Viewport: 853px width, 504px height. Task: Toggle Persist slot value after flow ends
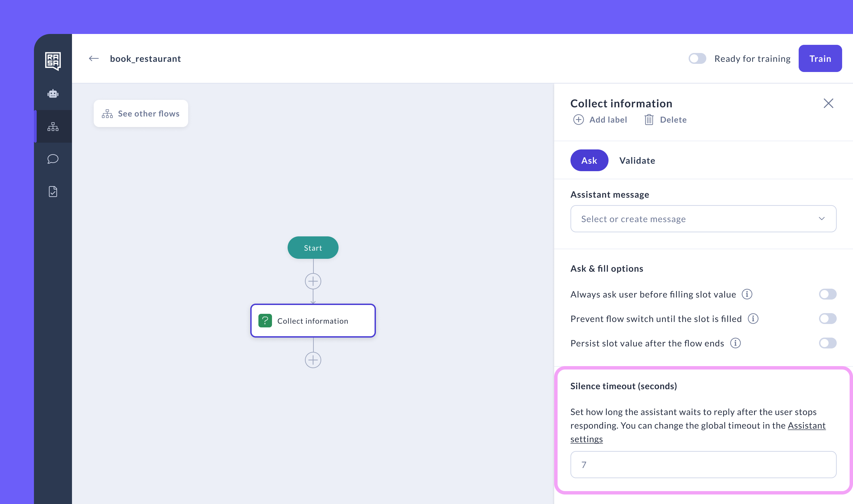[x=827, y=343]
